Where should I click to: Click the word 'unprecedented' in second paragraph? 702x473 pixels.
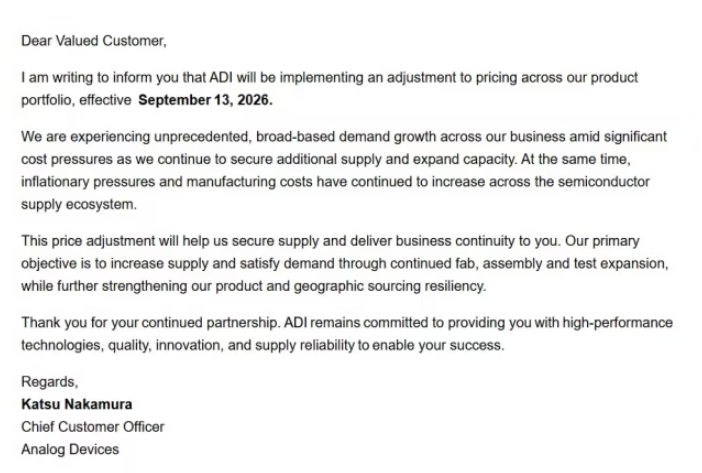(x=202, y=136)
